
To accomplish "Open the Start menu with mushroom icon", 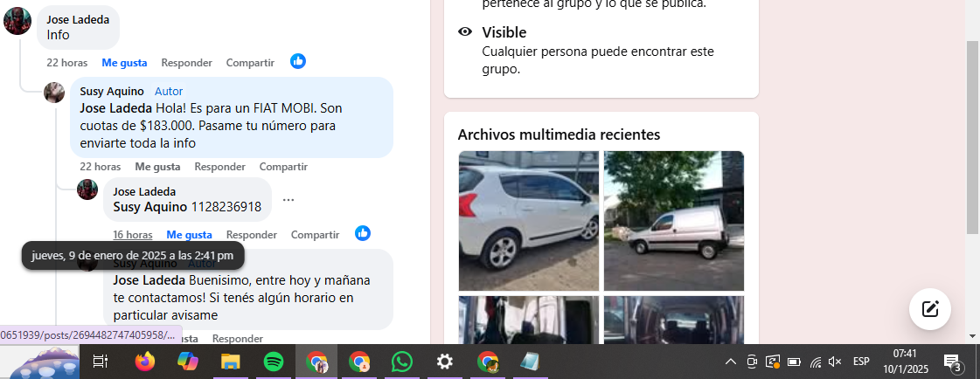I will tap(39, 362).
